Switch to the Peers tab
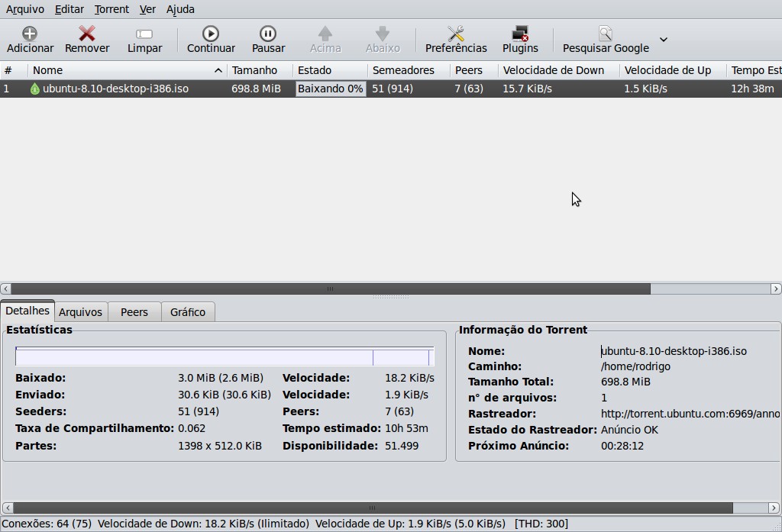The image size is (782, 532). point(134,312)
